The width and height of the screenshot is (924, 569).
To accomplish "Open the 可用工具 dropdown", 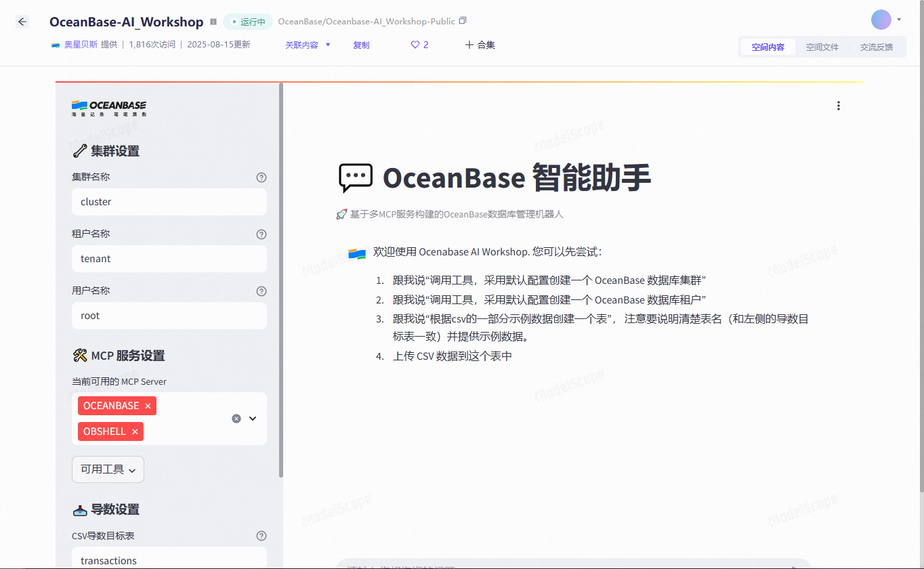I will pos(107,469).
